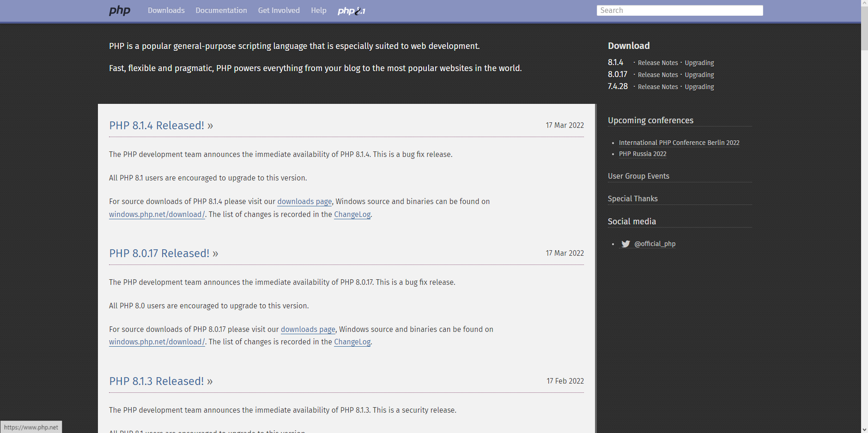Screen dimensions: 868x433
Task: Visit International PHP Conference Berlin 2022
Action: 679,143
